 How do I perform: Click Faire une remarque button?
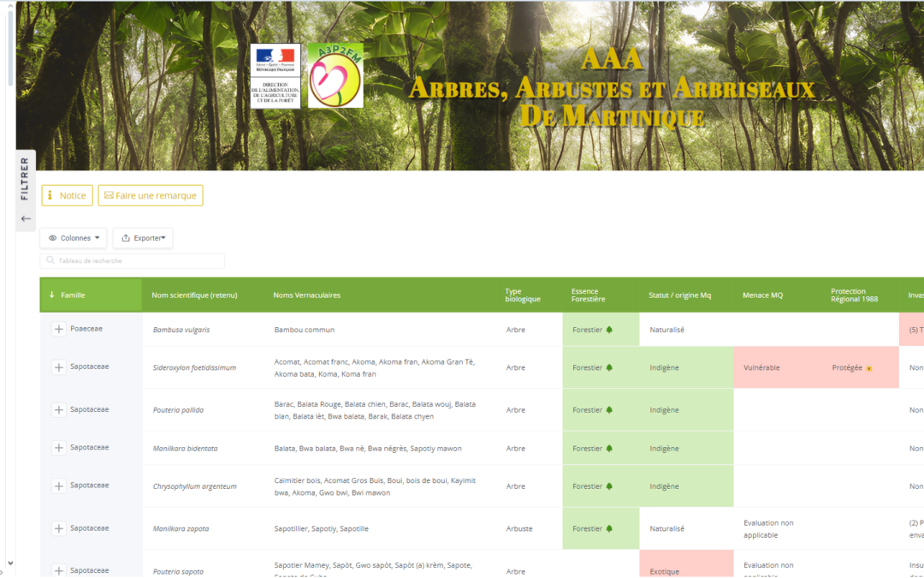point(151,195)
